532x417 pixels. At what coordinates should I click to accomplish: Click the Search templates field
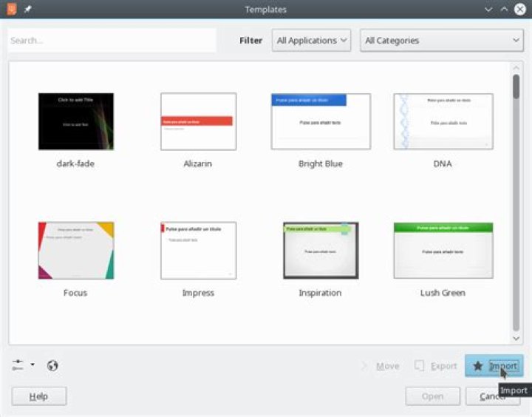pyautogui.click(x=112, y=41)
